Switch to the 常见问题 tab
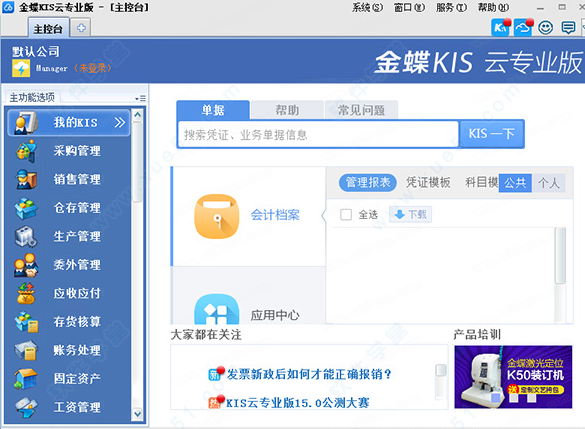585x429 pixels. [361, 110]
